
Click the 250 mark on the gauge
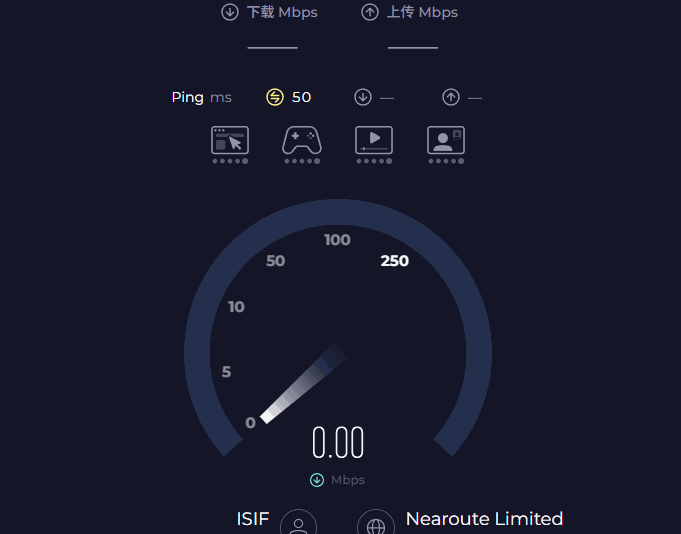(395, 261)
